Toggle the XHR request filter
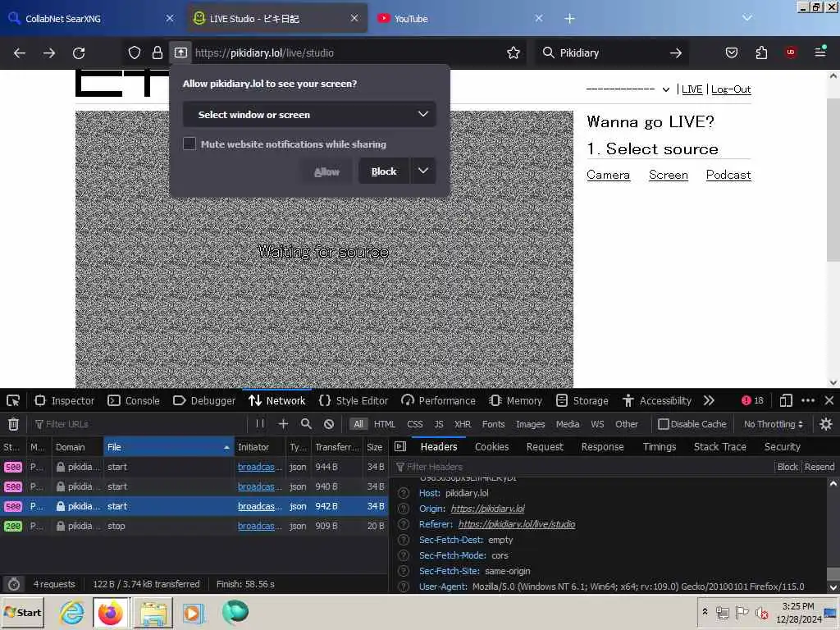840x630 pixels. 463,424
